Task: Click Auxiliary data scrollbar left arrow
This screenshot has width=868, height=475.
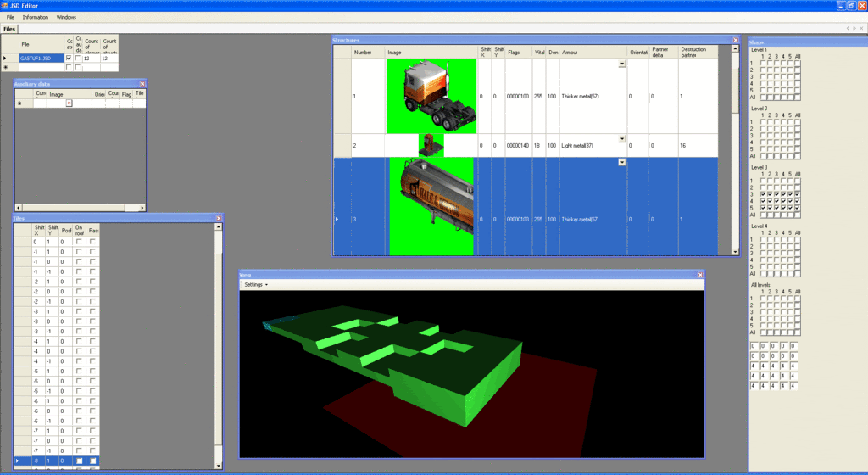Action: click(x=19, y=208)
